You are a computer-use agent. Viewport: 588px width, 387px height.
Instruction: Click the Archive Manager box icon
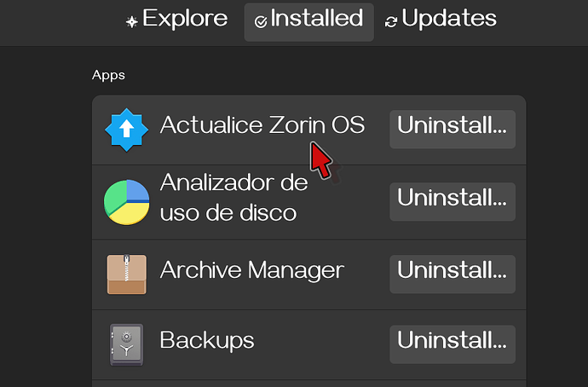(126, 274)
